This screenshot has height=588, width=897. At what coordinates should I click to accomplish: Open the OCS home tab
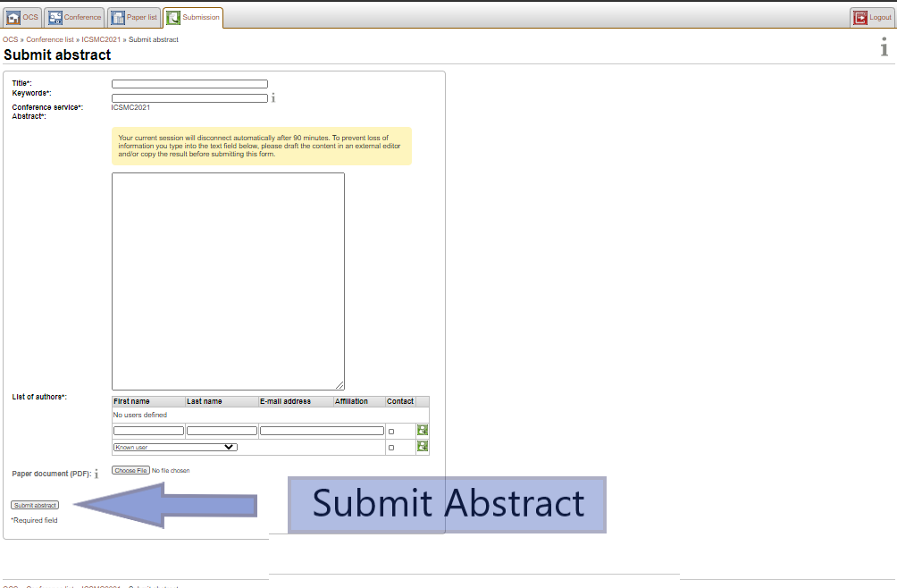(23, 17)
